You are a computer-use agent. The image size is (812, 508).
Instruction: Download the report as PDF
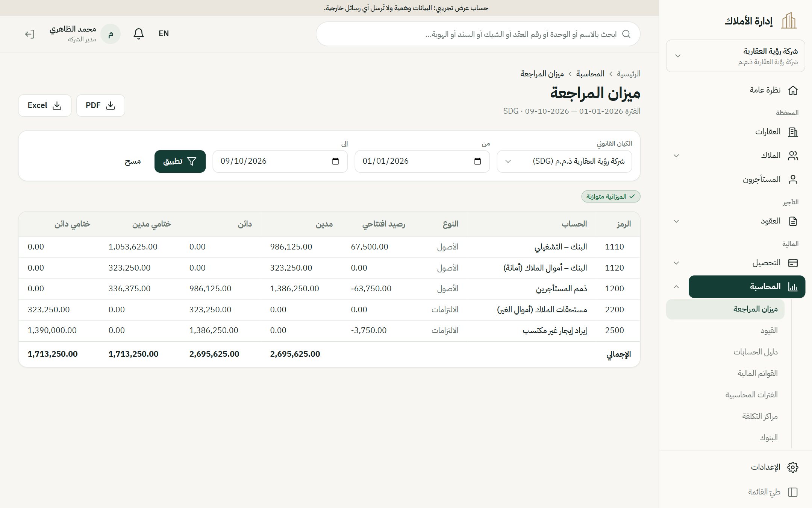100,106
